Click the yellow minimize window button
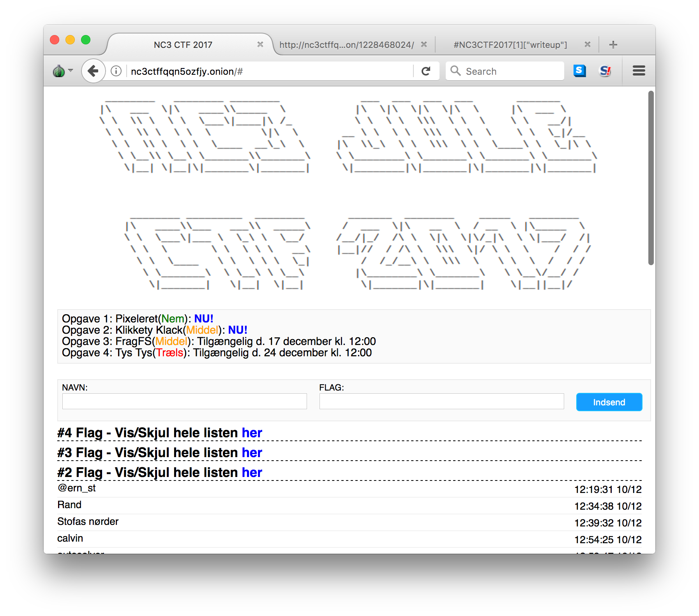The height and width of the screenshot is (616, 699). coord(70,40)
